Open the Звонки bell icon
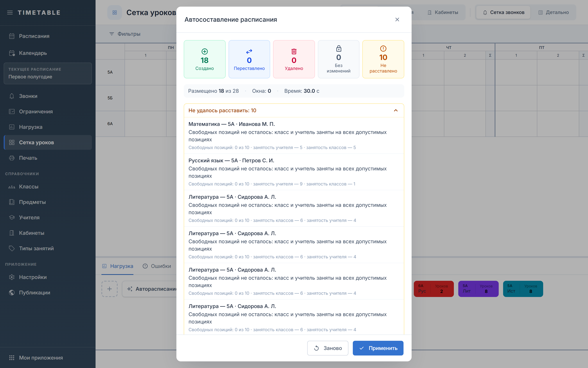588x368 pixels. tap(12, 96)
